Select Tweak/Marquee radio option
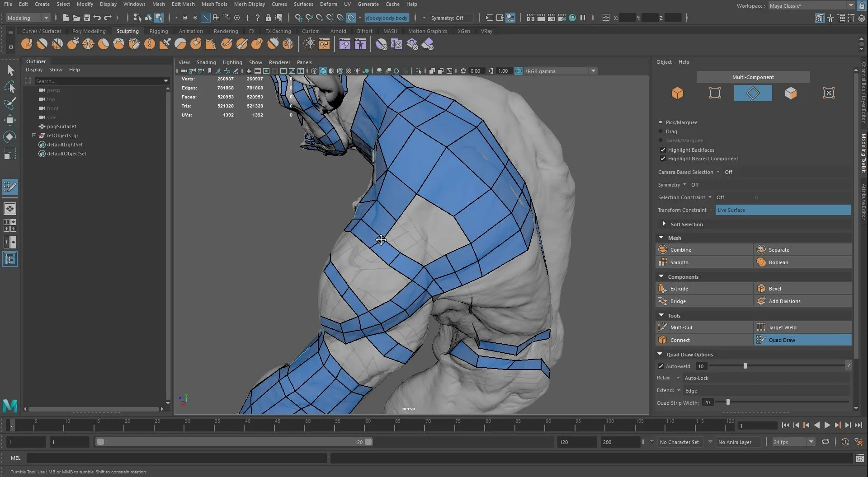Image resolution: width=868 pixels, height=477 pixels. 660,140
